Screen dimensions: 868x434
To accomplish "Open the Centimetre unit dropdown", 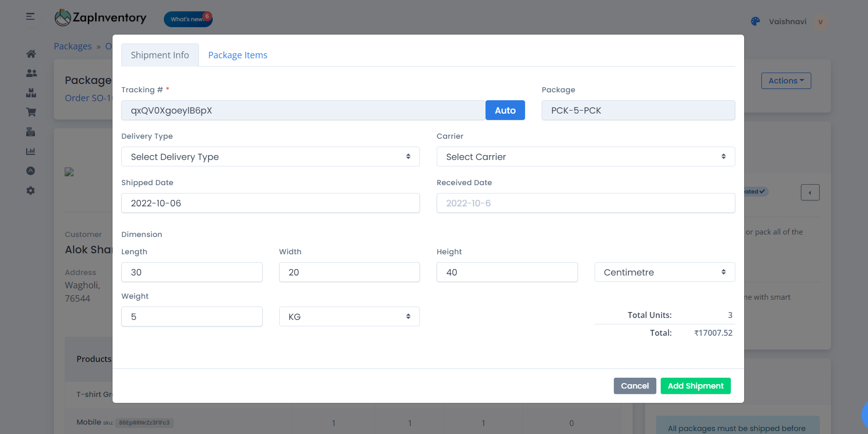I will pos(665,272).
